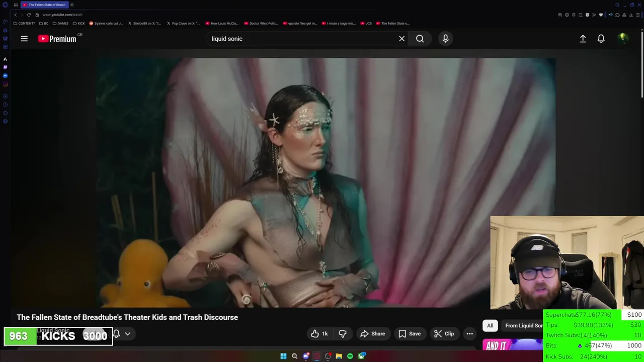Open the YouTube notifications bell
The height and width of the screenshot is (362, 644).
[601, 39]
